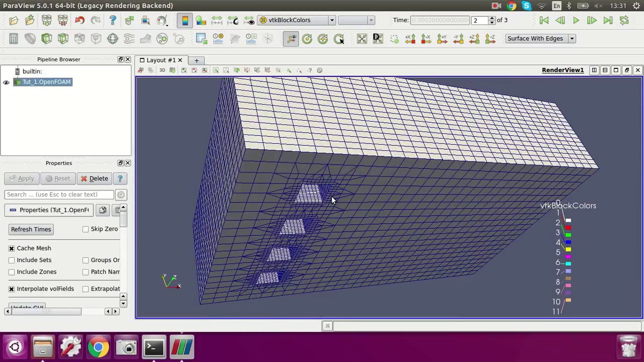This screenshot has height=362, width=644.
Task: Toggle color legend visibility icon
Action: 185,20
